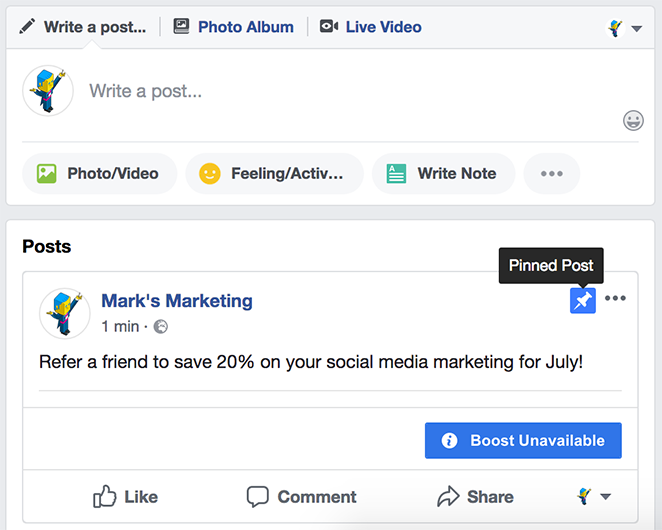Expand the post options three-dot menu

[x=615, y=298]
